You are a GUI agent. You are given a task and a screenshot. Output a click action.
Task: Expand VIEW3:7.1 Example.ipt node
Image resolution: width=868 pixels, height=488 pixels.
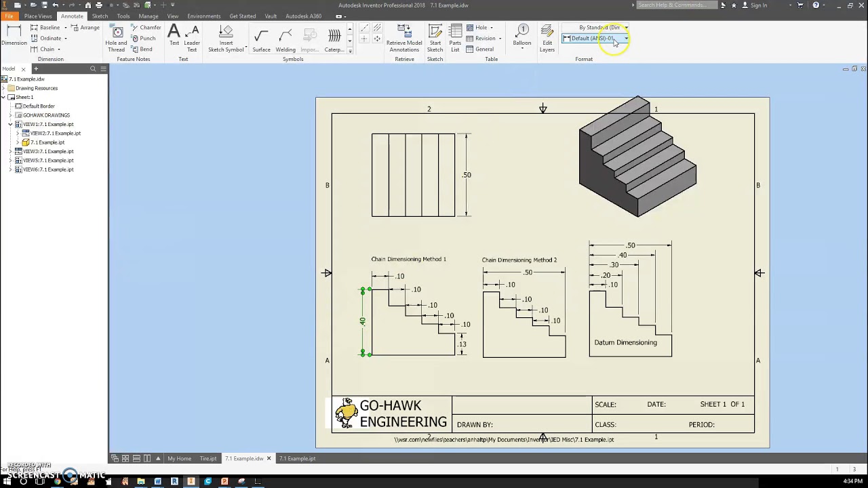11,151
